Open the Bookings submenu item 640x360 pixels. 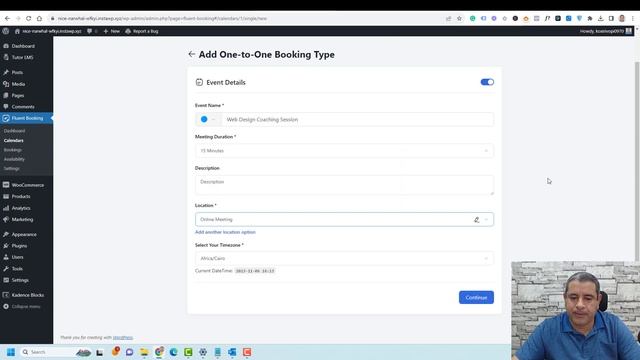[x=13, y=150]
